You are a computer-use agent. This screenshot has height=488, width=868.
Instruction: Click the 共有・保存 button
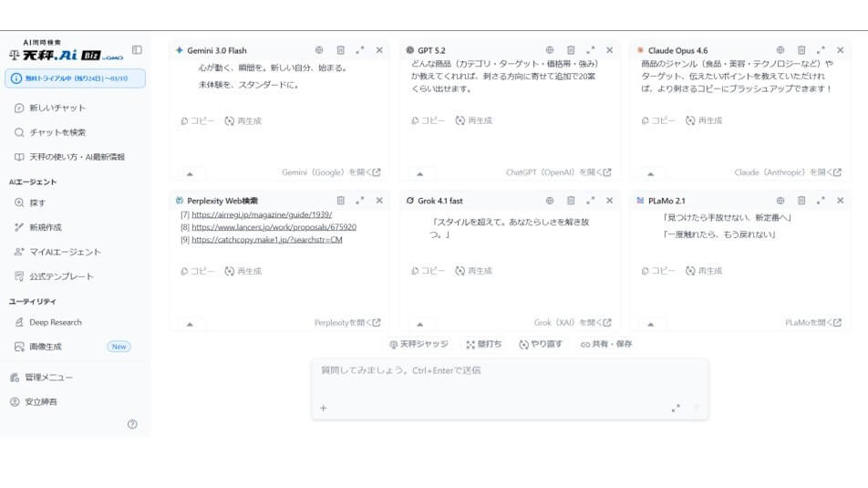(x=606, y=345)
